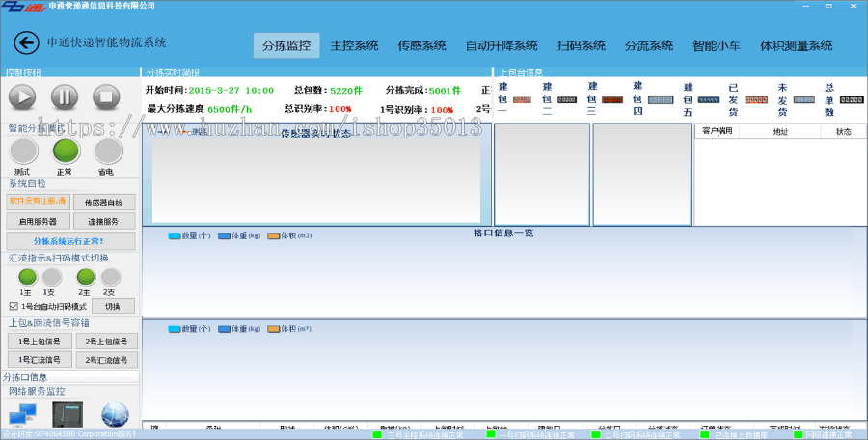Click 建包二 LED counter display
The image size is (868, 440).
point(567,99)
